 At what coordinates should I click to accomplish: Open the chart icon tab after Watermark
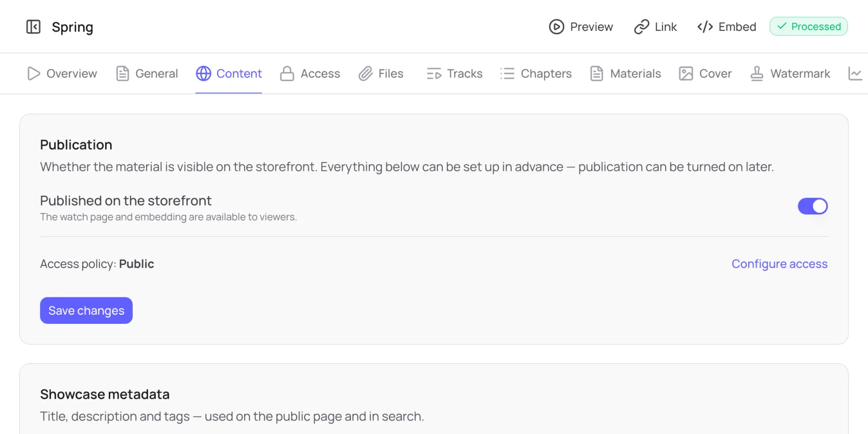[x=856, y=73]
